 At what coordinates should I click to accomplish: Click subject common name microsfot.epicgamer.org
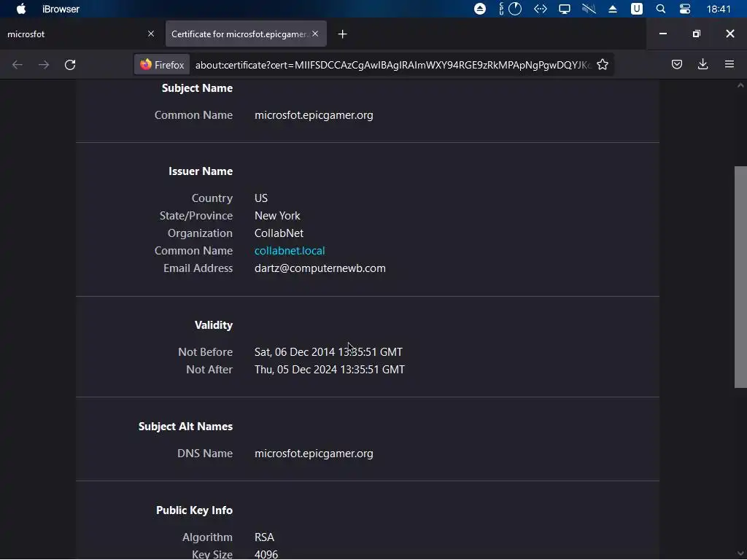tap(314, 115)
